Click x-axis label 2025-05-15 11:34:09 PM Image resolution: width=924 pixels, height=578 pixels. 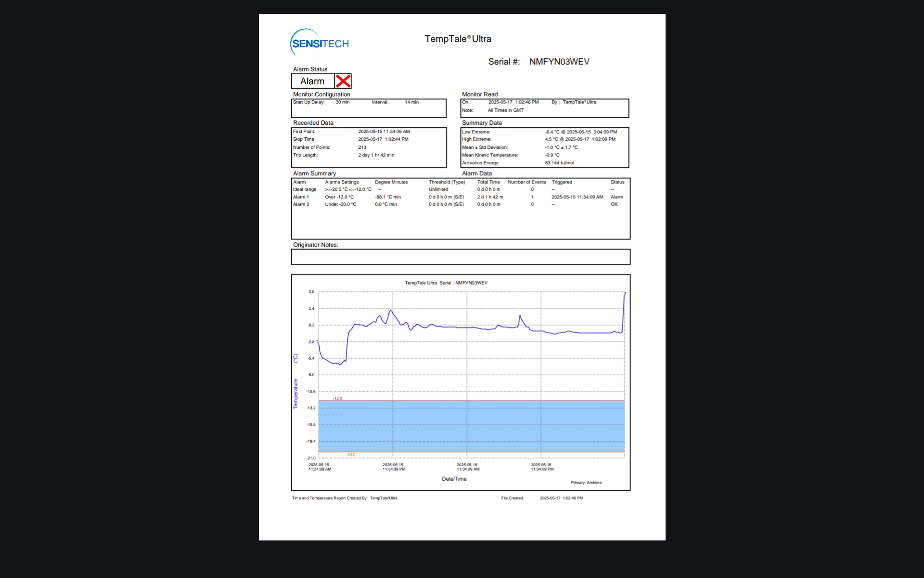tap(394, 467)
